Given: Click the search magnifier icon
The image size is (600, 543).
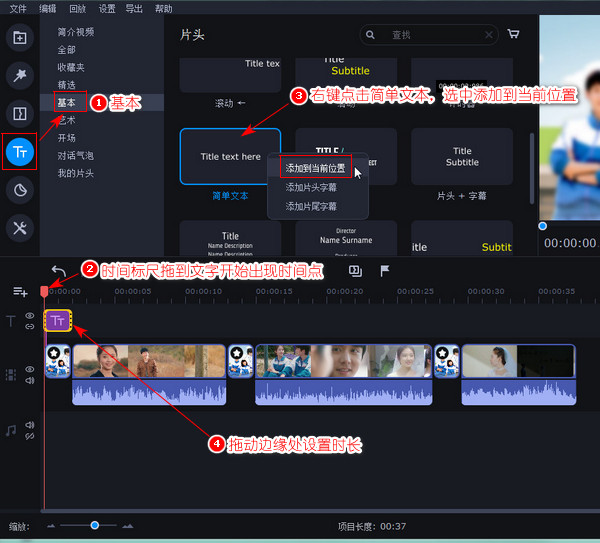Looking at the screenshot, I should click(x=370, y=35).
